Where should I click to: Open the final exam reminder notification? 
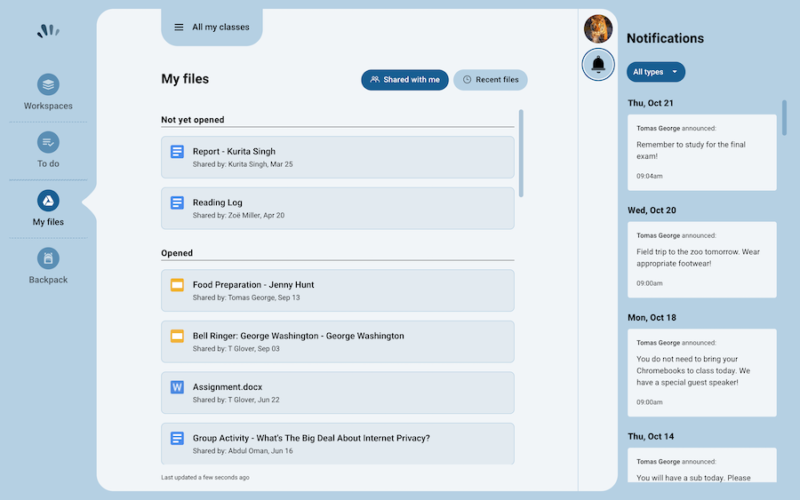701,152
